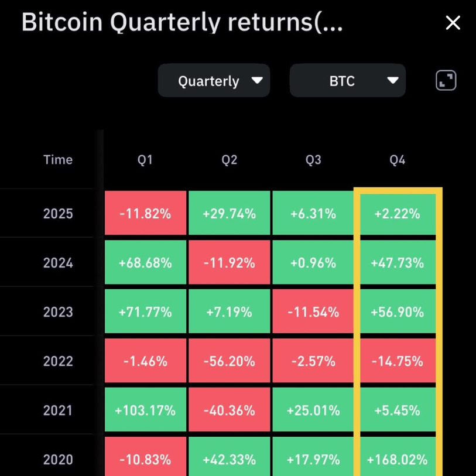This screenshot has width=476, height=476.
Task: Select the Q4 column header
Action: 398,160
